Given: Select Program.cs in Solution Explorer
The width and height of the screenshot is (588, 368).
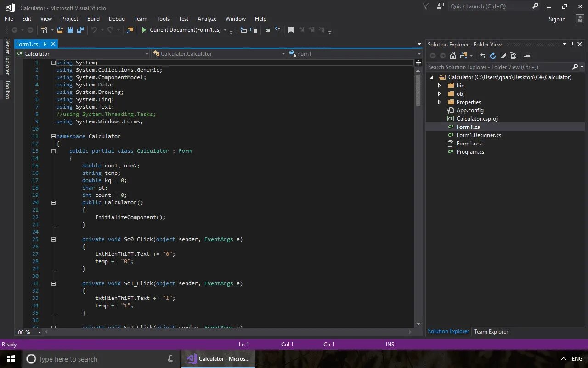Looking at the screenshot, I should pyautogui.click(x=470, y=152).
